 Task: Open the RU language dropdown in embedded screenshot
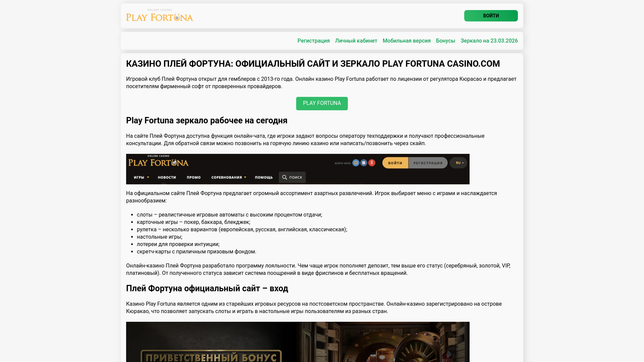459,163
